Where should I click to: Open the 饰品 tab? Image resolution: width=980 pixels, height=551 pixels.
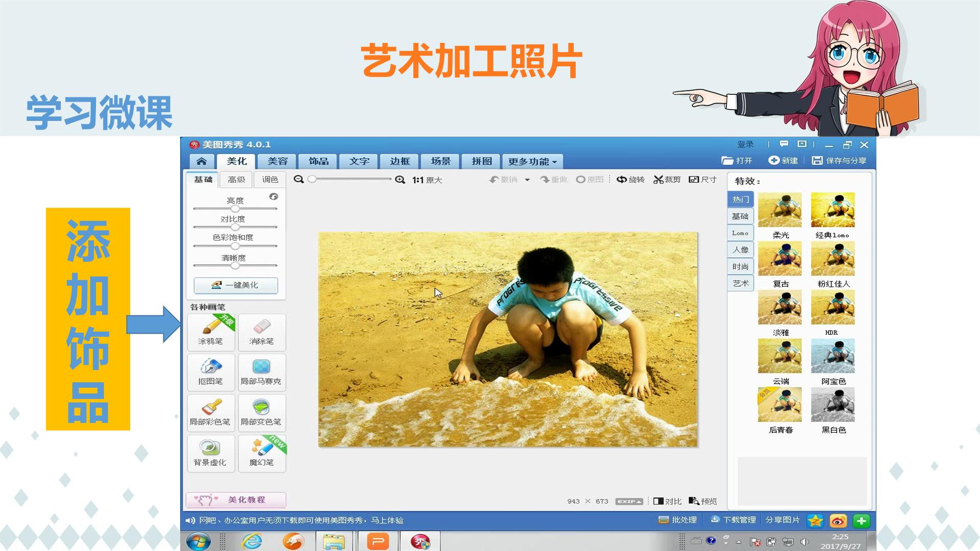pos(318,161)
